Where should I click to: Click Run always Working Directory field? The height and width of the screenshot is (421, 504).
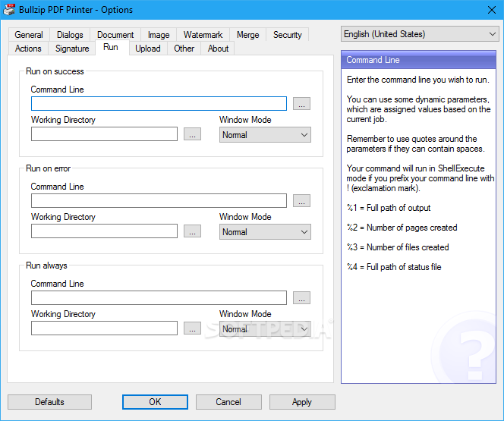coord(104,328)
